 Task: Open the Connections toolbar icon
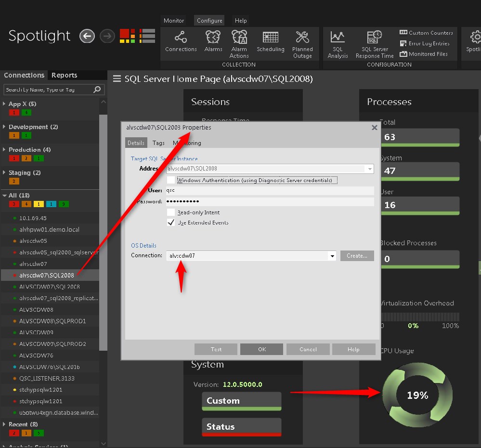[x=181, y=38]
